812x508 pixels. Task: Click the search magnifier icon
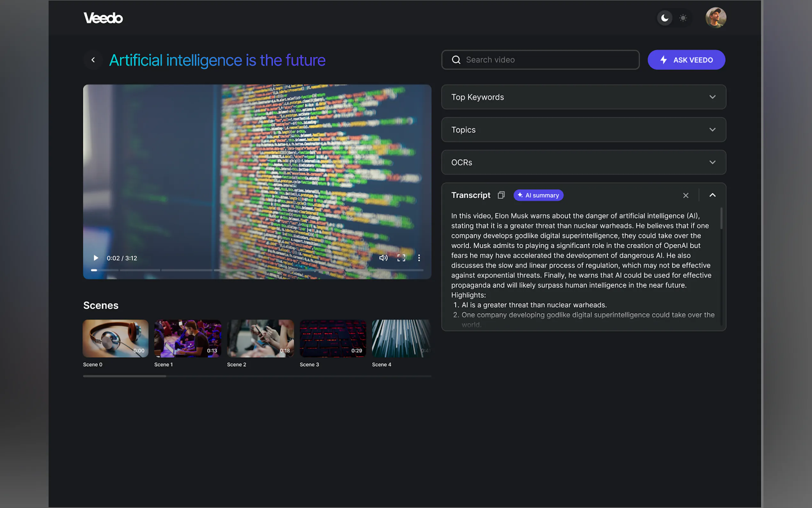[456, 60]
